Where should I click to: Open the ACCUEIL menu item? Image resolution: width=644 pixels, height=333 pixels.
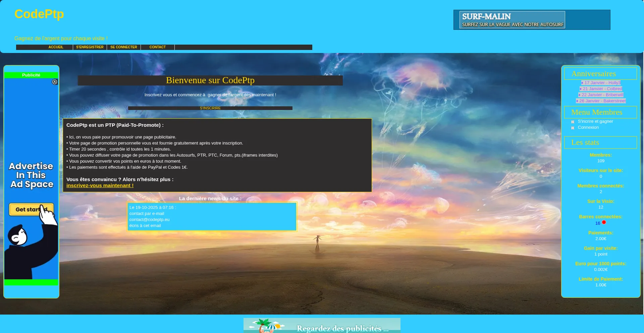[x=56, y=47]
